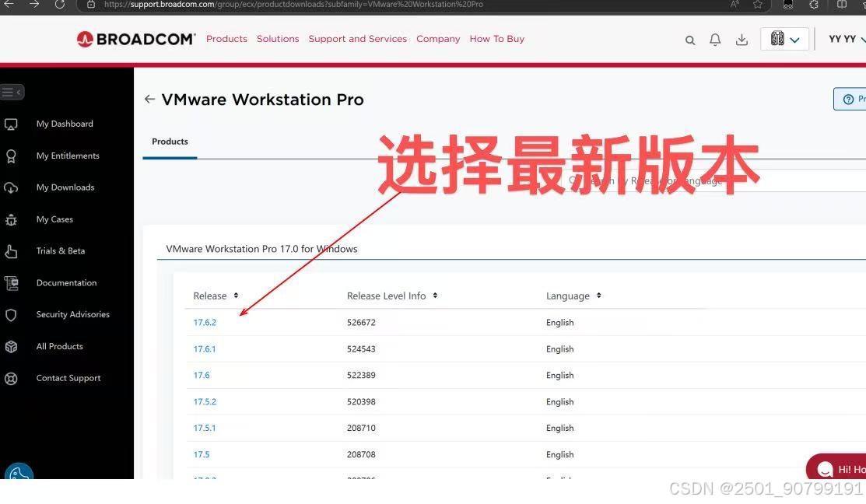Collapse the sidebar with hamburger toggle
Image resolution: width=866 pixels, height=504 pixels.
[x=12, y=93]
